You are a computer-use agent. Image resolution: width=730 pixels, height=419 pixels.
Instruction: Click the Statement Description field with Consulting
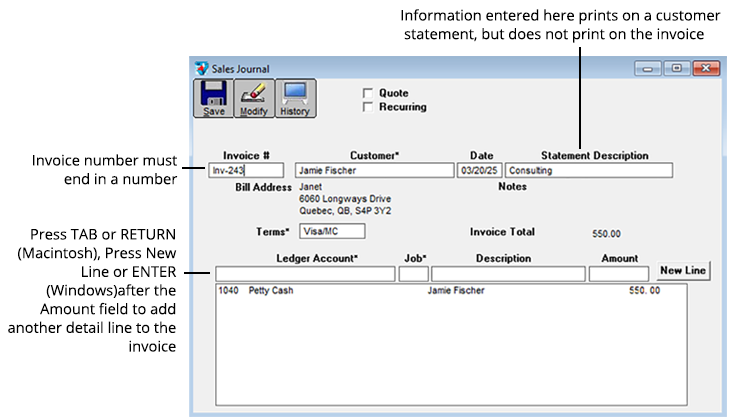click(x=588, y=171)
